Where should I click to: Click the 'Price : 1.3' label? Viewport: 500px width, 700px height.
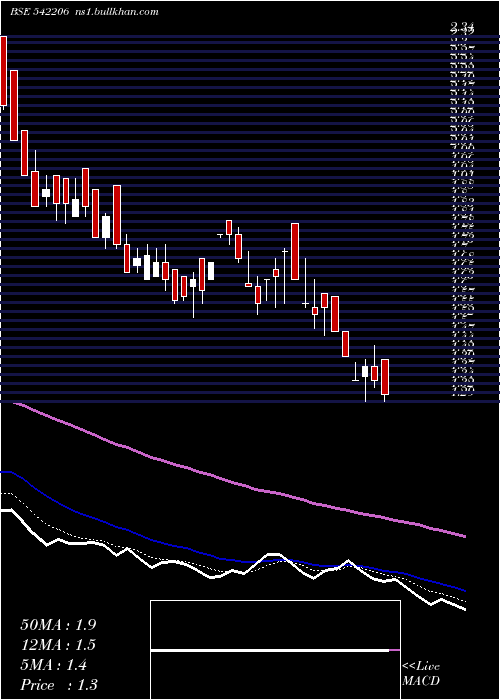59,685
